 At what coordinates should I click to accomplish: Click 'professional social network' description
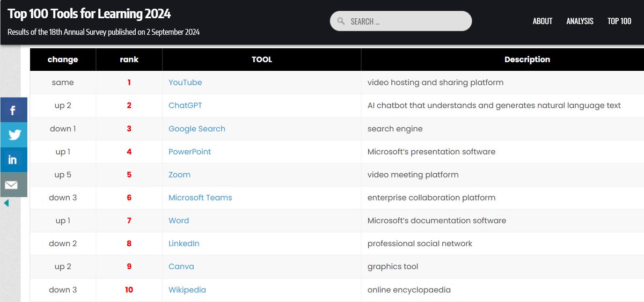tap(420, 244)
